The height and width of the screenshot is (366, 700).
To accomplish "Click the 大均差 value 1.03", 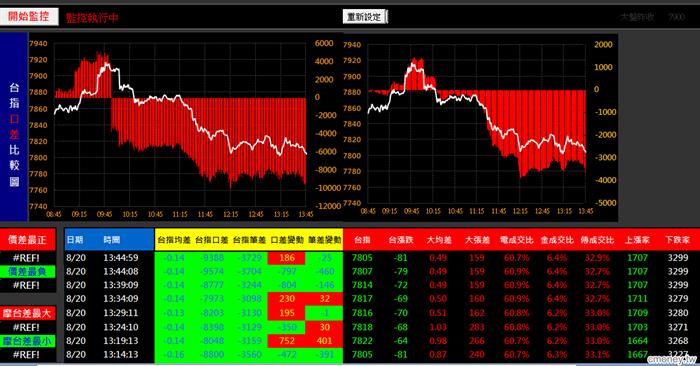I will tap(438, 327).
